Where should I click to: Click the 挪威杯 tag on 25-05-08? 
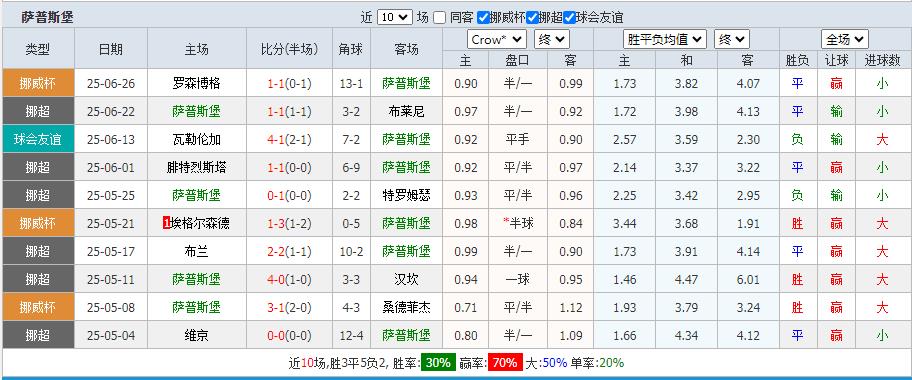[x=38, y=307]
